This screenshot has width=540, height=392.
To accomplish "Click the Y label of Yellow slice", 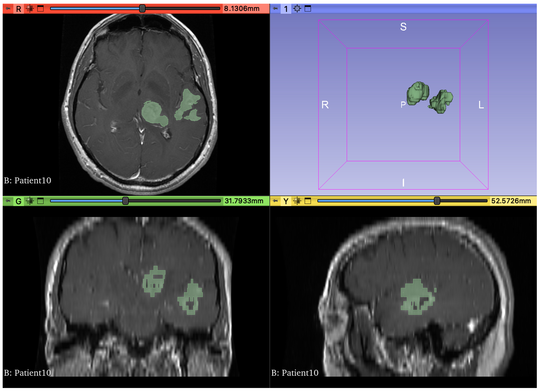I will point(286,201).
